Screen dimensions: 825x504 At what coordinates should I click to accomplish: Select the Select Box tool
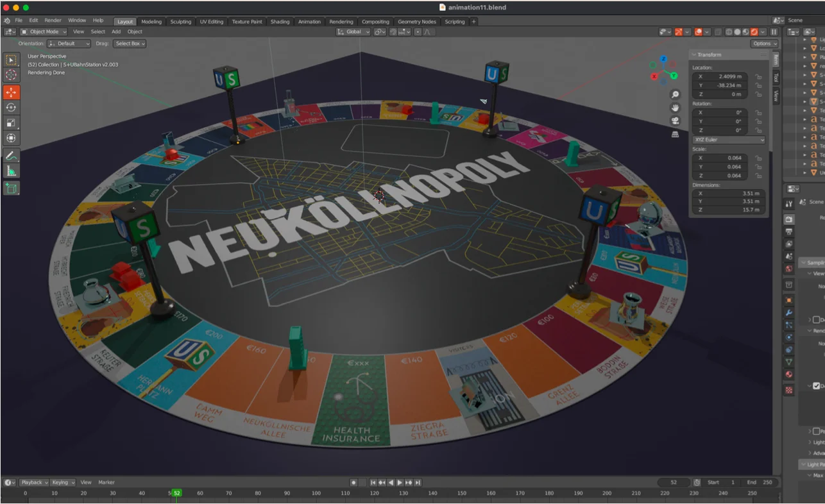(11, 60)
